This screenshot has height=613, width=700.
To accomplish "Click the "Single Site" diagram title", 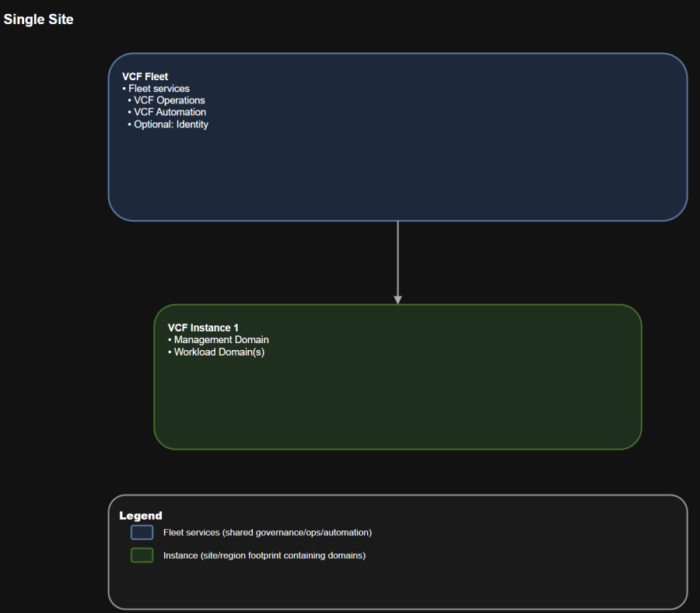I will pyautogui.click(x=39, y=19).
